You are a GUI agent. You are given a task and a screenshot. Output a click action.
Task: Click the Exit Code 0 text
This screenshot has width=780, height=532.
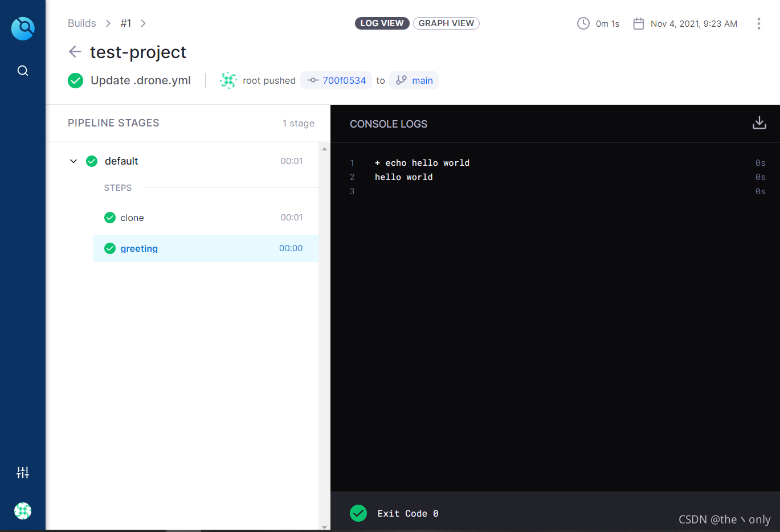tap(408, 513)
